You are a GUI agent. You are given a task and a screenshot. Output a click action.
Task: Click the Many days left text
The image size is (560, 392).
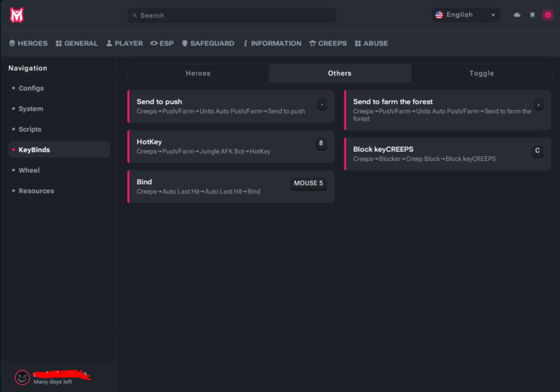pos(52,382)
